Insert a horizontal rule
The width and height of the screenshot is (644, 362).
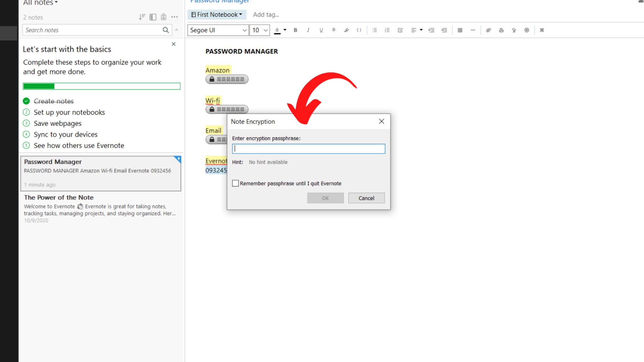[x=473, y=30]
